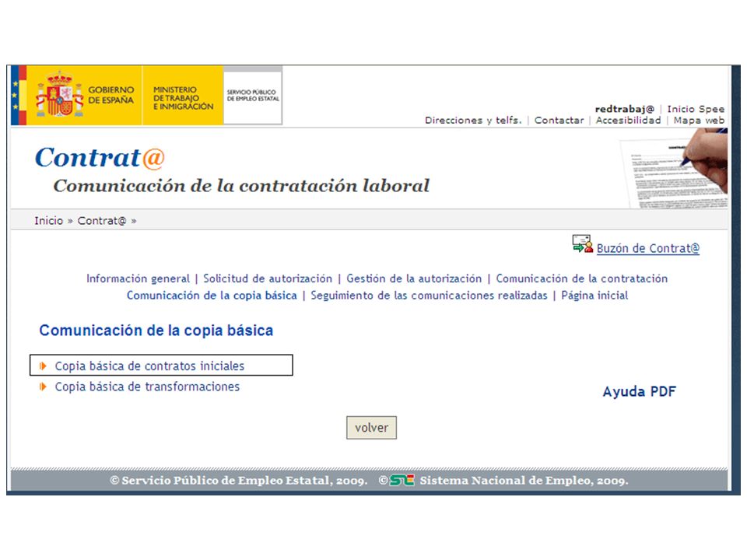Click the orange arrow beside Copia básica de transformaciones
Image resolution: width=747 pixels, height=560 pixels.
click(x=44, y=387)
